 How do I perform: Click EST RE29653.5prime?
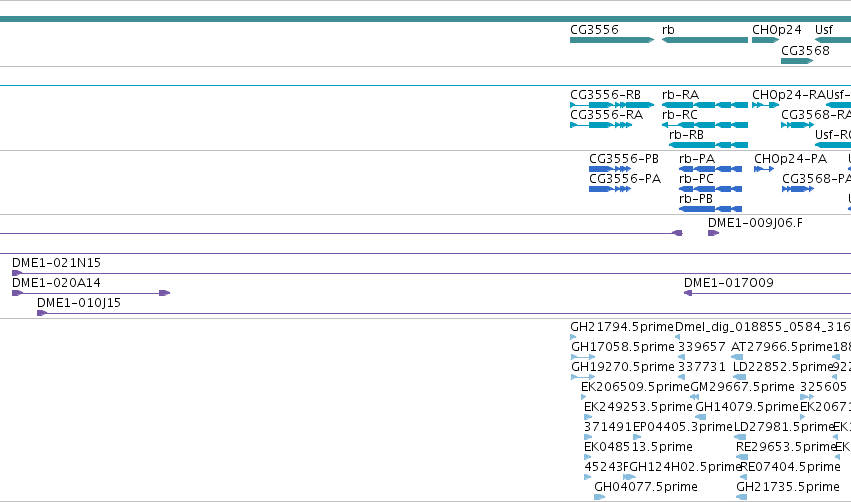coord(741,456)
